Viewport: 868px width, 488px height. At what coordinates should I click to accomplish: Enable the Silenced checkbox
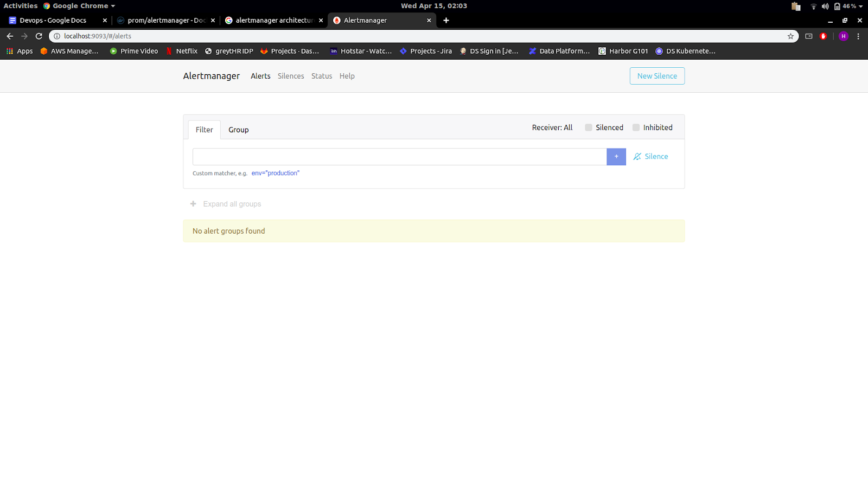pos(589,127)
